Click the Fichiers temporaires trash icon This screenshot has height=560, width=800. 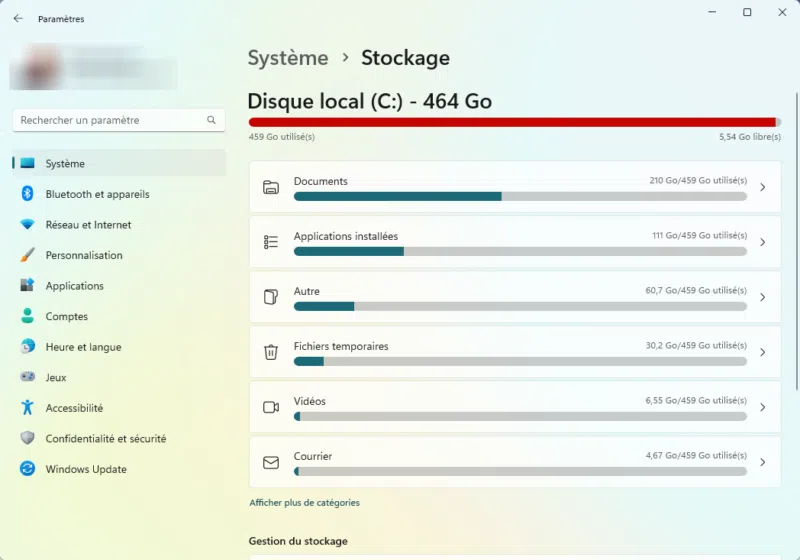(x=270, y=352)
